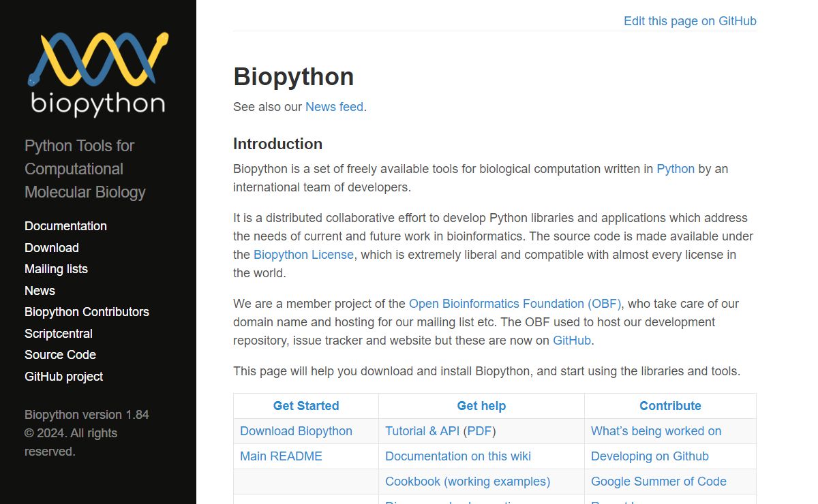
Task: Open the Tutorial & API link
Action: point(422,431)
